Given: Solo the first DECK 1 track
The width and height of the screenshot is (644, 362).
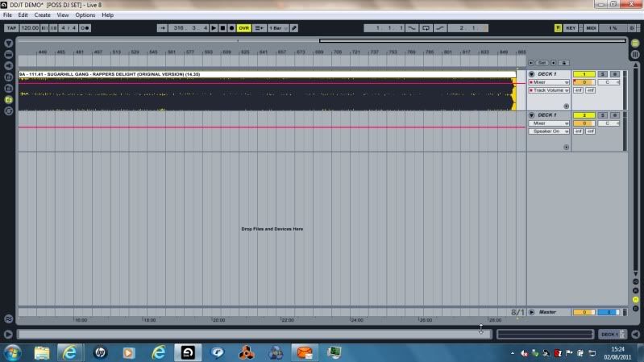Looking at the screenshot, I should 604,74.
